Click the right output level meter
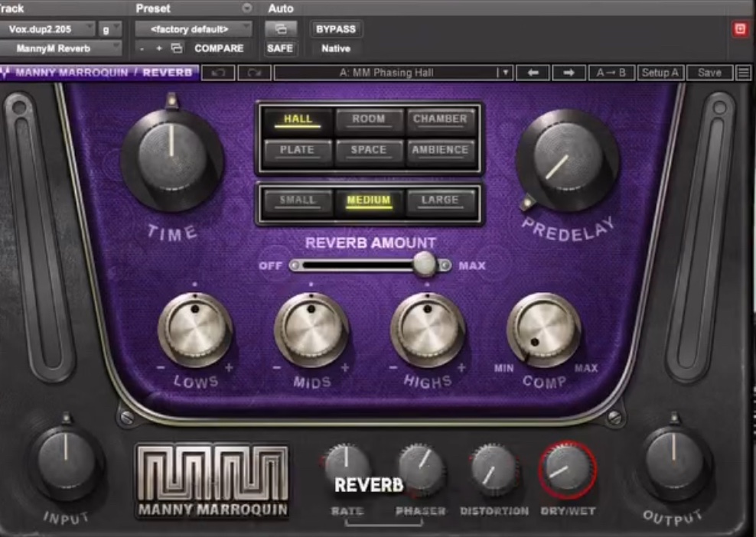This screenshot has width=756, height=537. pyautogui.click(x=702, y=236)
